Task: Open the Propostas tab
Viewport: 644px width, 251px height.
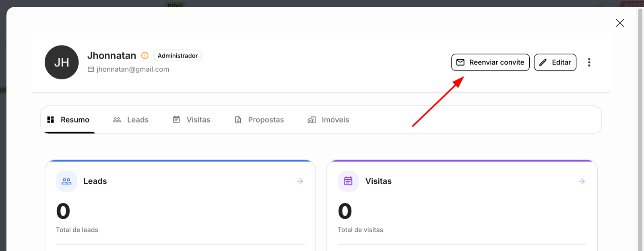Action: point(259,120)
